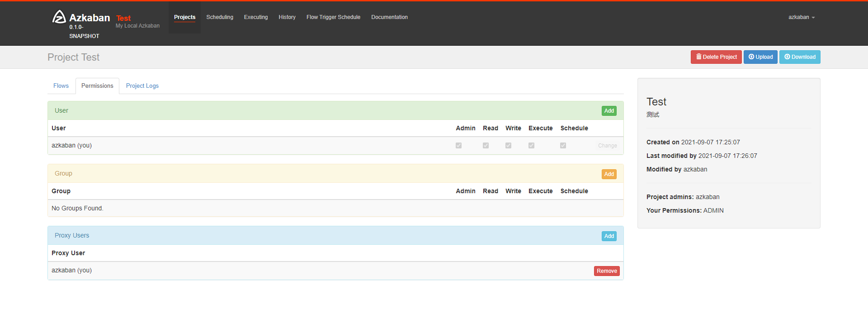
Task: Click Modified by azkaban text
Action: [x=677, y=169]
